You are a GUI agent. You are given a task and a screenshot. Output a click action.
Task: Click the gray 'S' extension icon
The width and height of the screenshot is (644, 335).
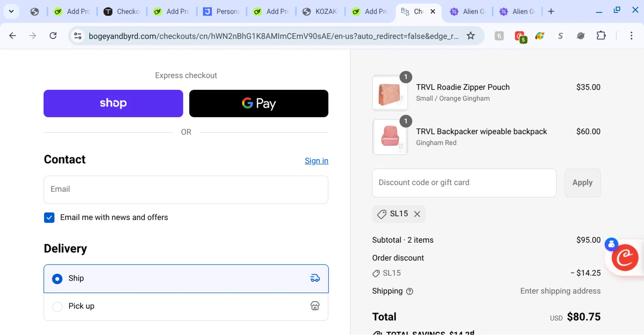click(560, 36)
